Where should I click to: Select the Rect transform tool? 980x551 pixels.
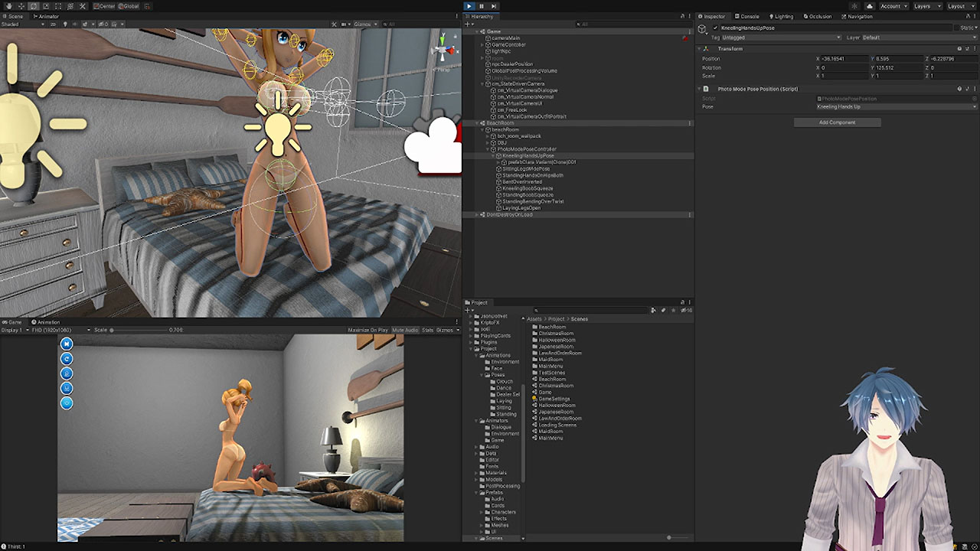click(x=58, y=6)
